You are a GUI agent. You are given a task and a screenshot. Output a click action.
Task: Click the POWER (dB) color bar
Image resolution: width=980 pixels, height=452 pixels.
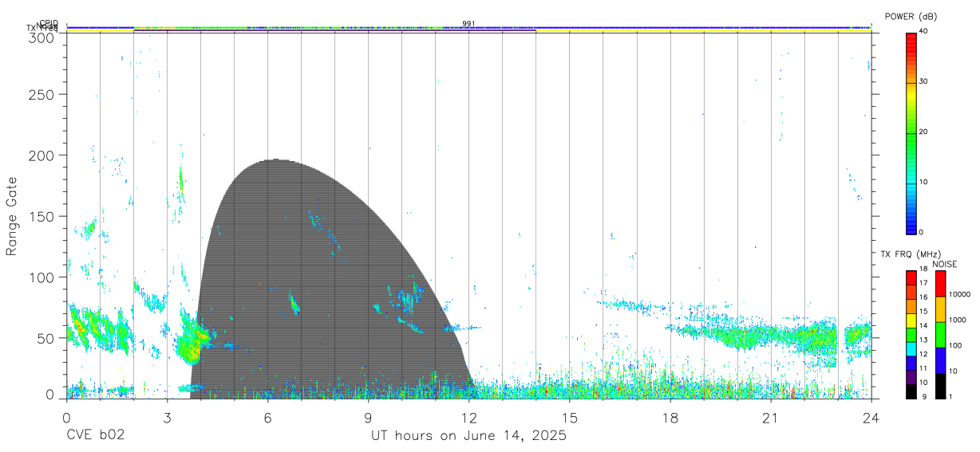click(911, 132)
